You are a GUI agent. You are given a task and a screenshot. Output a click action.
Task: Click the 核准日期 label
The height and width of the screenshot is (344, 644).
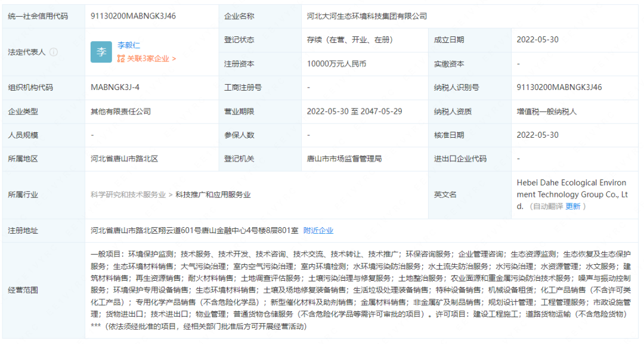click(449, 135)
